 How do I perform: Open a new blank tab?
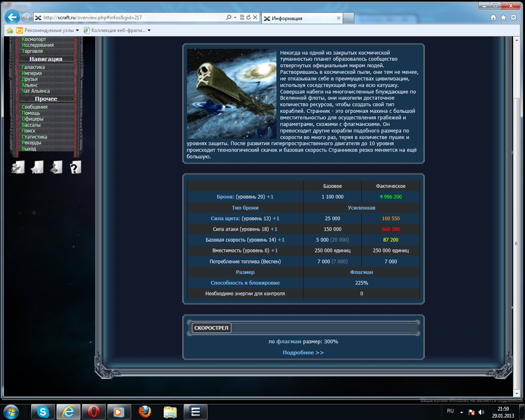[348, 18]
